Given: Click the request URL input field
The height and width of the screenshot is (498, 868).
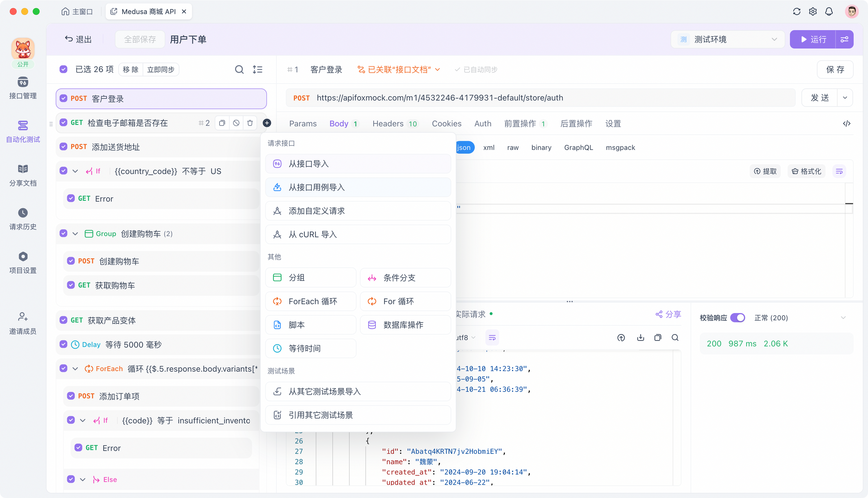Looking at the screenshot, I should coord(506,97).
